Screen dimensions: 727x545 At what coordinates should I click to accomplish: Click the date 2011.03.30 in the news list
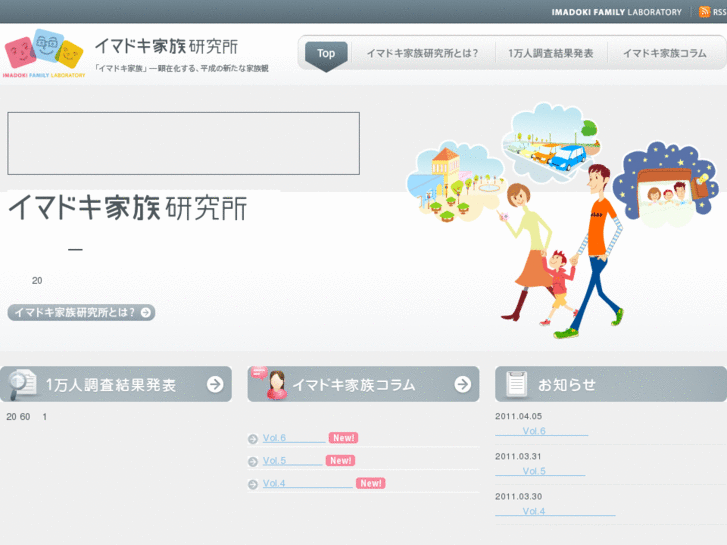coord(518,496)
